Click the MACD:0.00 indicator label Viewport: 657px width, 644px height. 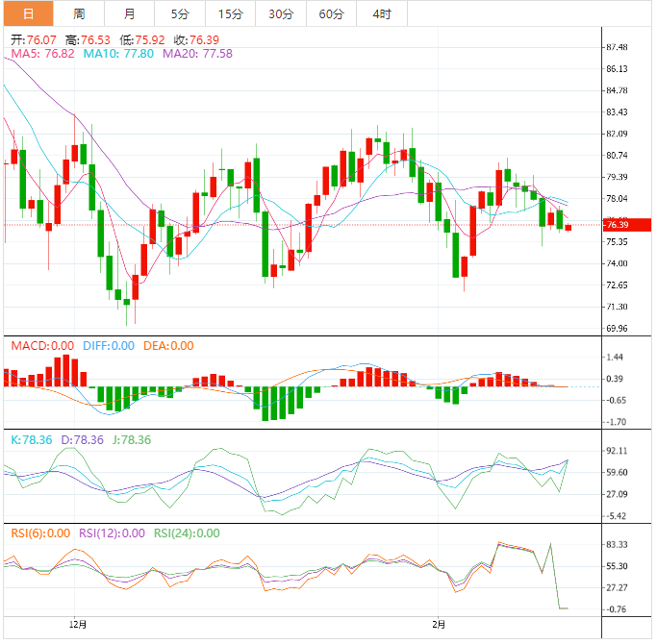click(41, 346)
